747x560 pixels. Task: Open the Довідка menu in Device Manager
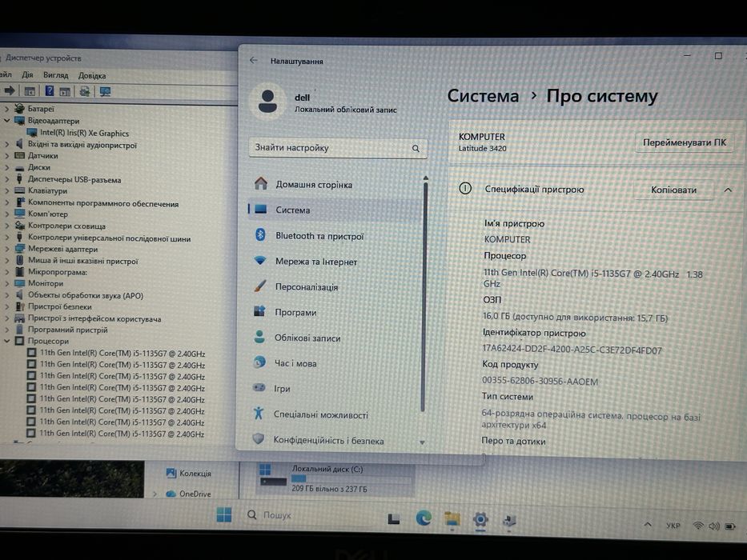[92, 76]
